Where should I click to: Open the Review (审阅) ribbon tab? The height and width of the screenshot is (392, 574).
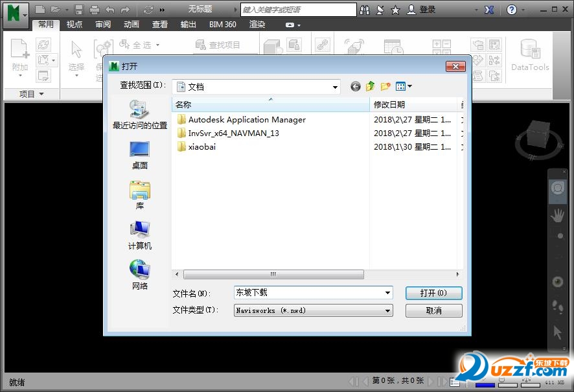(103, 24)
